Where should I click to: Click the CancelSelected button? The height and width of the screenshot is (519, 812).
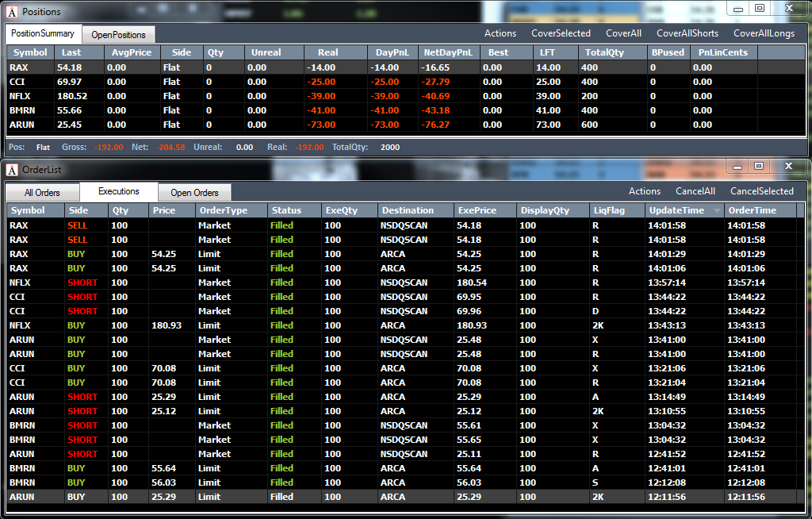pos(762,191)
